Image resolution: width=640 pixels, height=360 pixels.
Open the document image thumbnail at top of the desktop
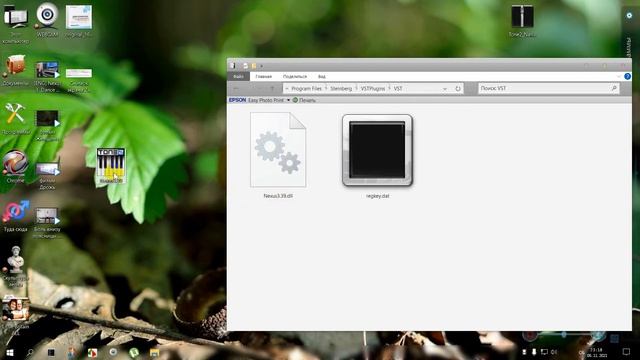tap(79, 21)
